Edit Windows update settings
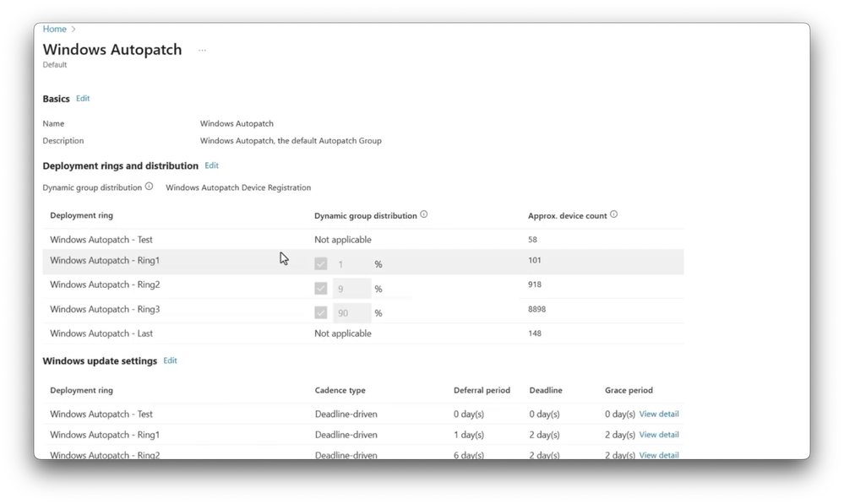Screen dimensions: 844x504 pos(170,360)
